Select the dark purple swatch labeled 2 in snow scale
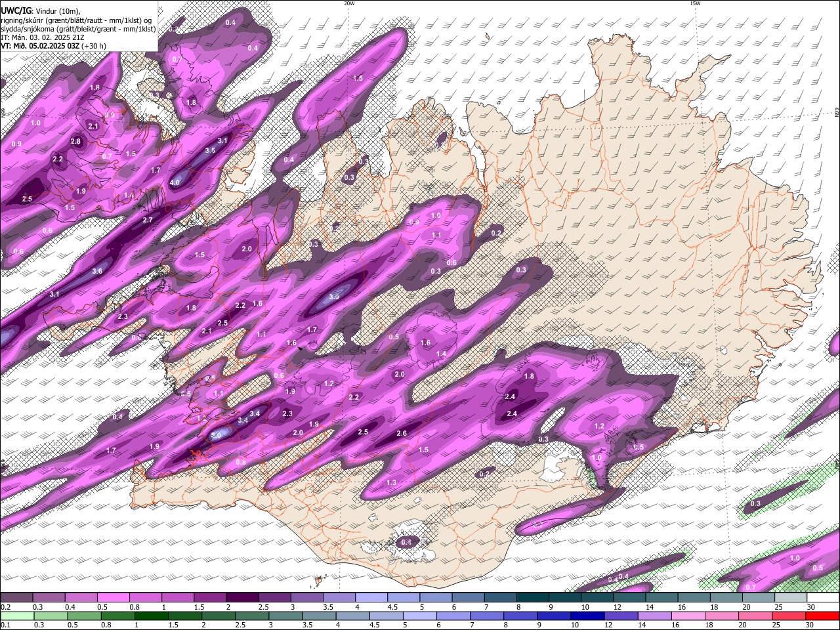 [x=242, y=598]
